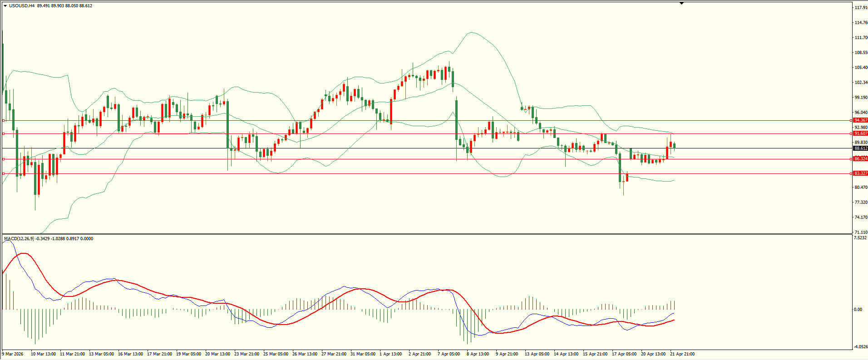Click the 21 Apr 21:00 time axis label
This screenshot has height=360, width=868.
point(682,354)
